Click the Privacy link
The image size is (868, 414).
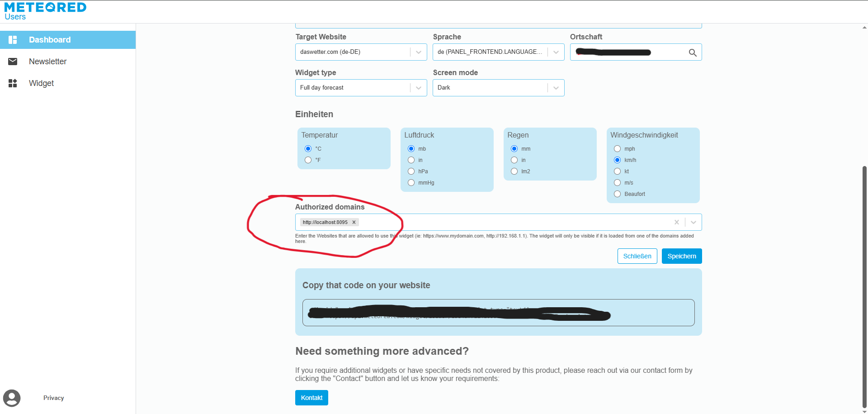click(53, 398)
